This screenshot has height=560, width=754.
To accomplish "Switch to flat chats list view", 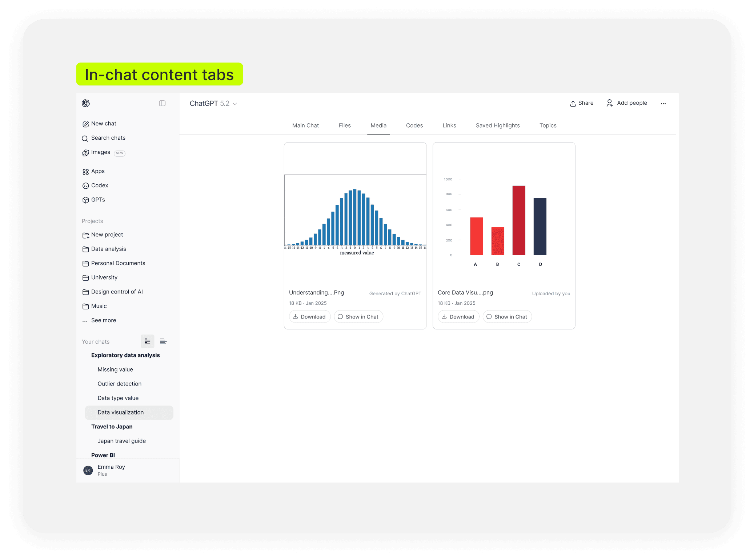I will 163,341.
